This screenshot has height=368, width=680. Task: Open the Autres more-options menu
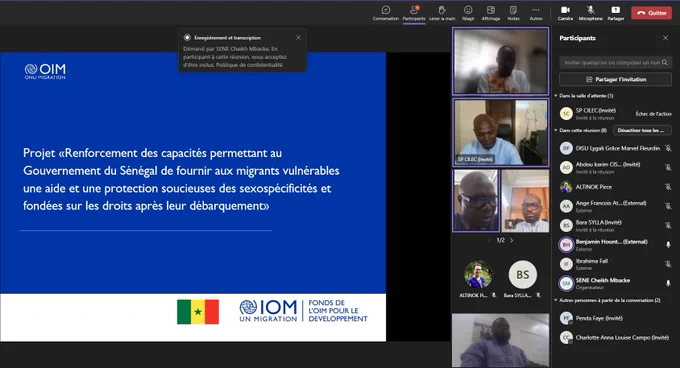click(x=536, y=13)
